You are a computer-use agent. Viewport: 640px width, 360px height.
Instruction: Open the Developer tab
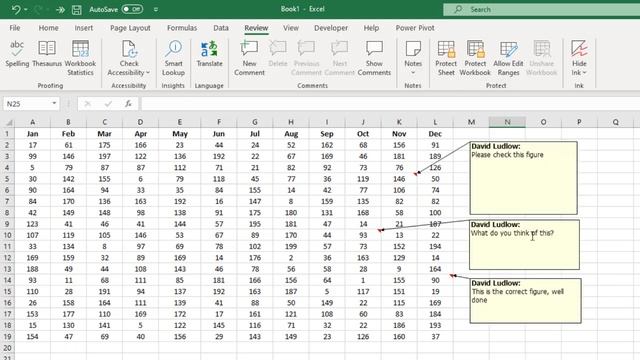click(x=331, y=28)
